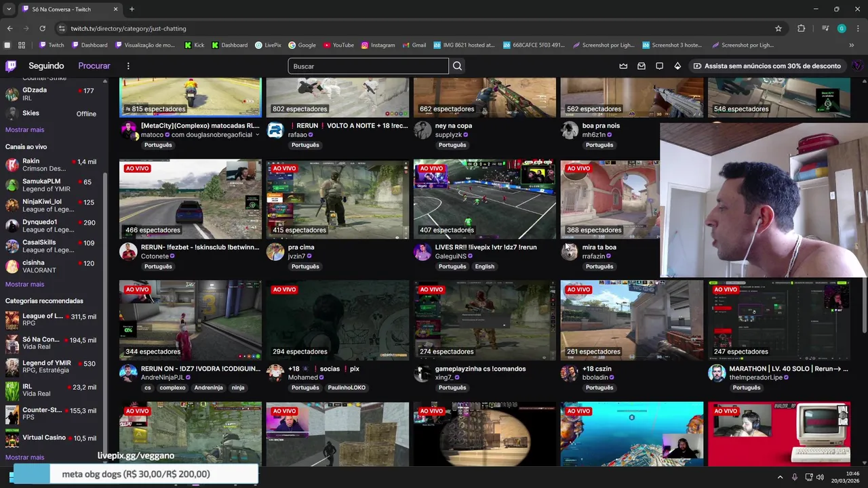Open the tab search dropdown arrow
868x488 pixels.
tap(9, 9)
